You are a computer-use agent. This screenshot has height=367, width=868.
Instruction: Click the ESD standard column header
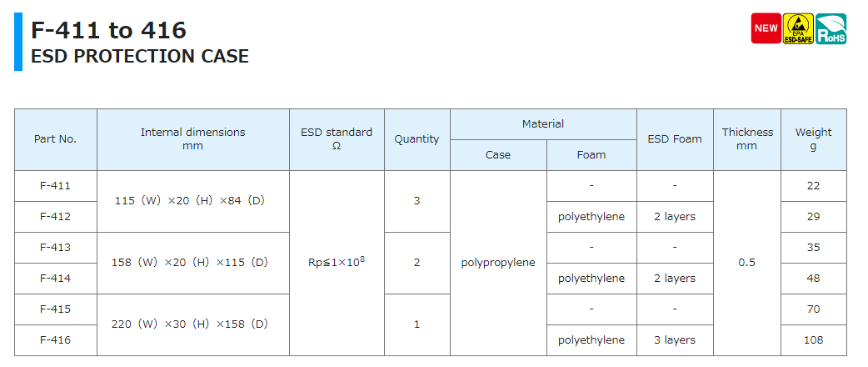tap(337, 139)
